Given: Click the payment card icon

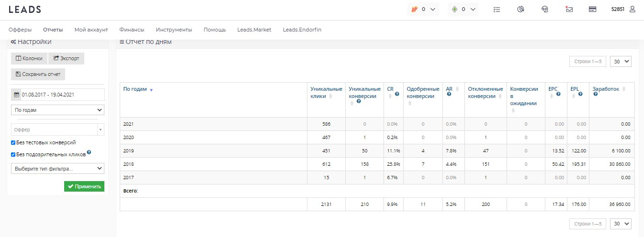Looking at the screenshot, I should tap(592, 9).
